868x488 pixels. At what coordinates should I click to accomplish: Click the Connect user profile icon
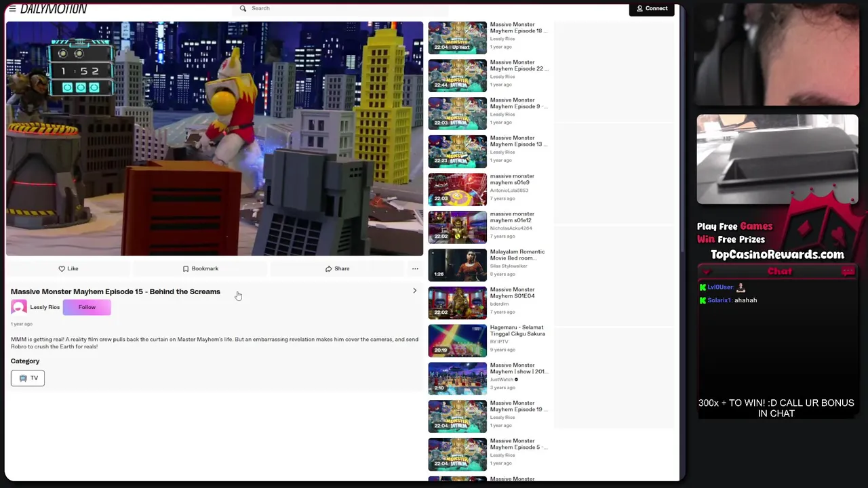tap(639, 9)
